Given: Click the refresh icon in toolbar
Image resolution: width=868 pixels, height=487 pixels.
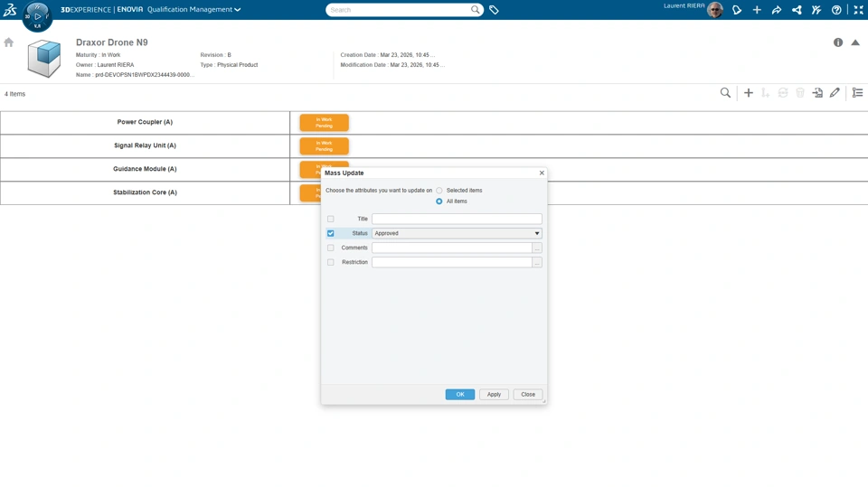Looking at the screenshot, I should (783, 93).
